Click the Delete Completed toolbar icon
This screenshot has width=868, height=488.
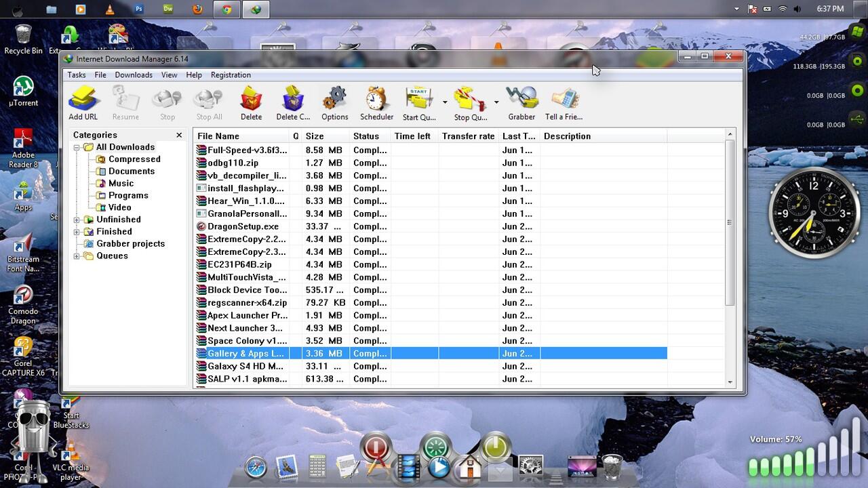click(x=293, y=103)
